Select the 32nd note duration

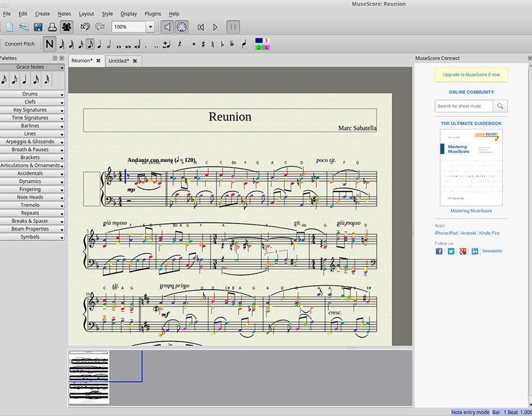point(72,44)
